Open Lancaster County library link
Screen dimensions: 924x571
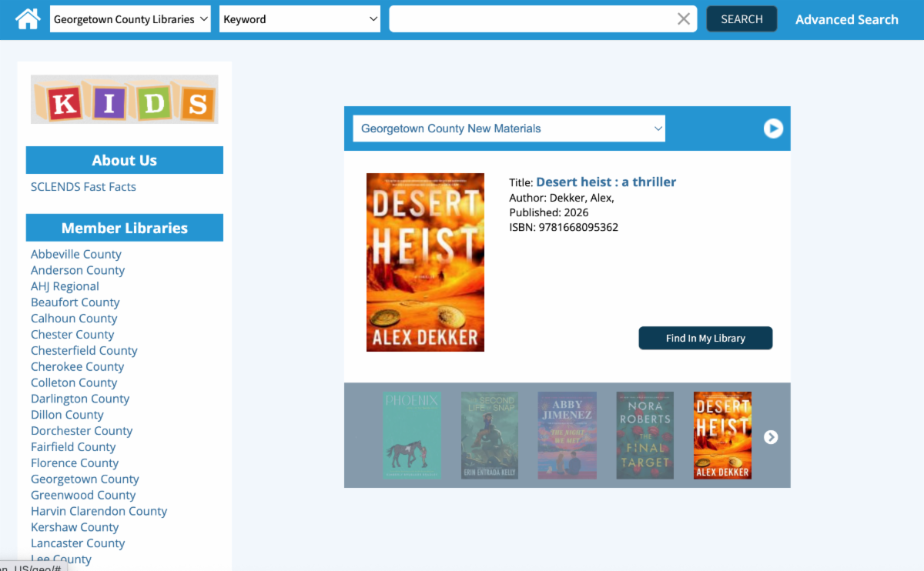click(78, 544)
